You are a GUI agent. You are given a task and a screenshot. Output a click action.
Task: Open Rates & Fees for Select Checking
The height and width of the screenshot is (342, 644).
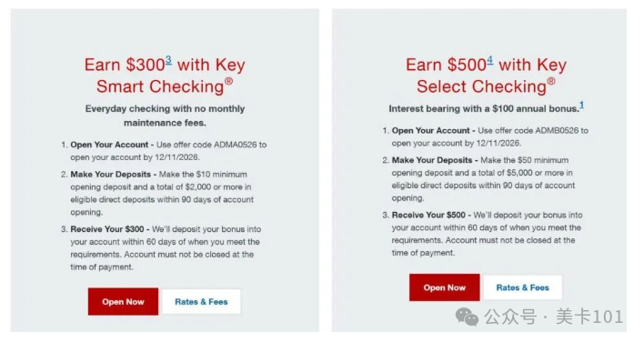tap(523, 287)
